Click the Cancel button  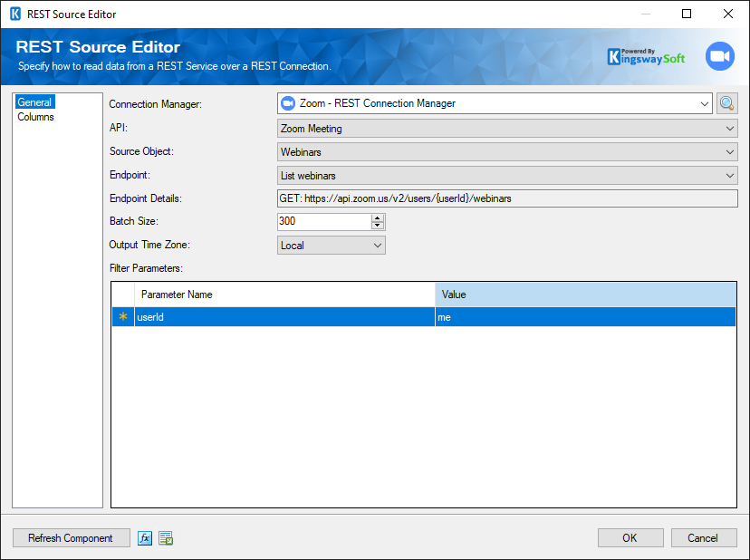(703, 538)
